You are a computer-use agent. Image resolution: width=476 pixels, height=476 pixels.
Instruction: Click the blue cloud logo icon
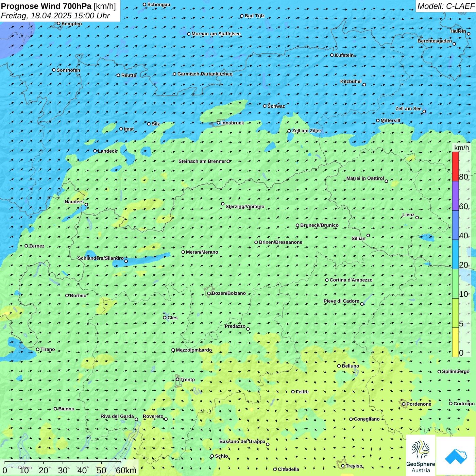(x=456, y=456)
